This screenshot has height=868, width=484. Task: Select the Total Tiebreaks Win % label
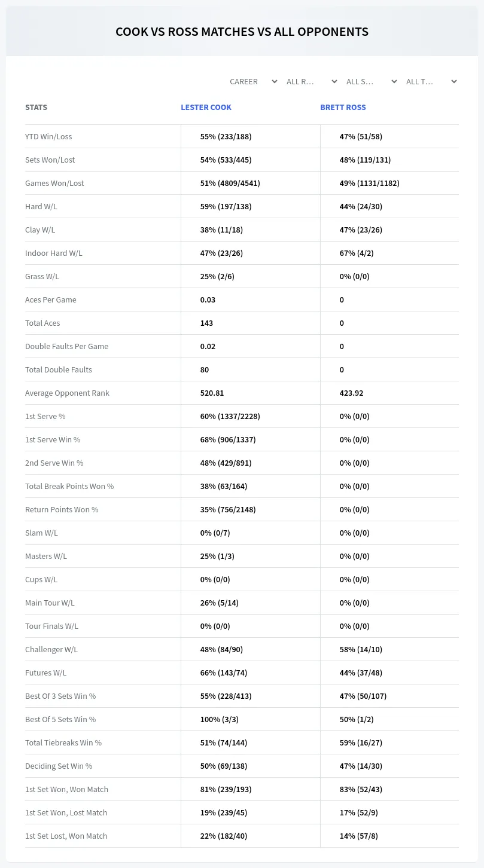pos(63,742)
